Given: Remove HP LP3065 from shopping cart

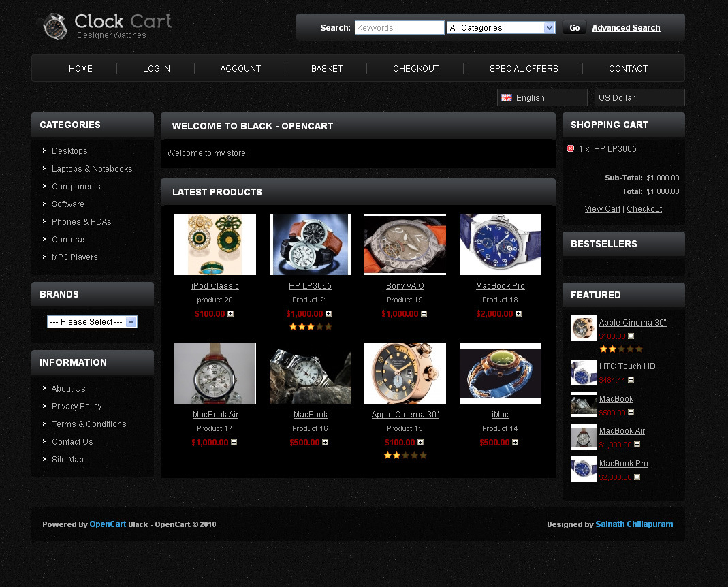Looking at the screenshot, I should [571, 148].
